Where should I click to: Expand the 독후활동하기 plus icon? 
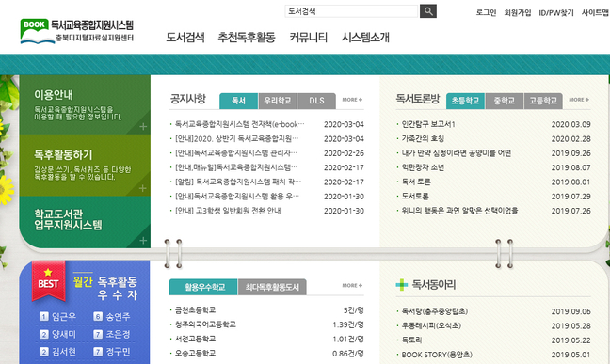(x=143, y=188)
